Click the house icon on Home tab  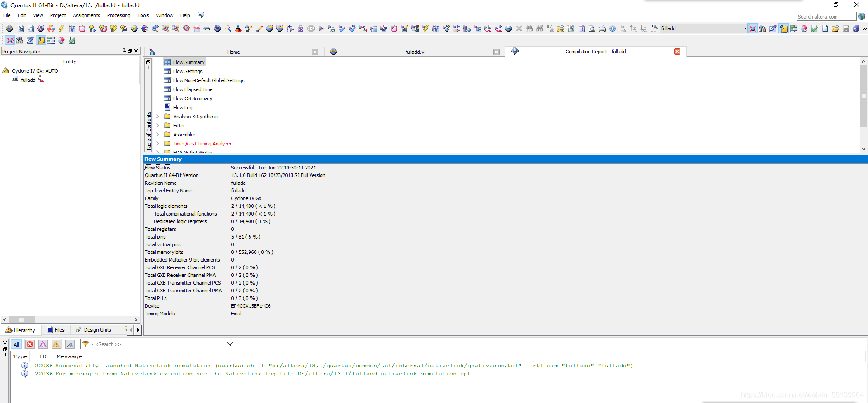pos(152,52)
